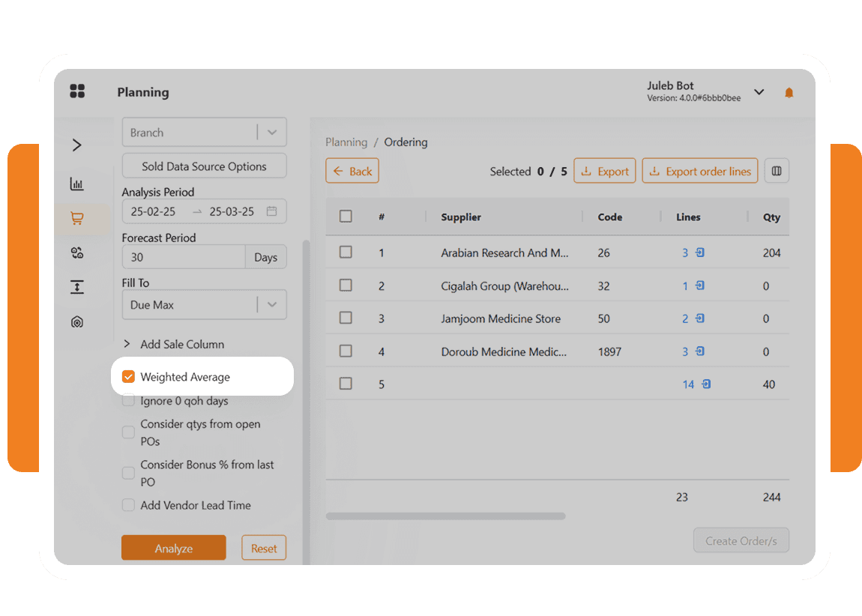Expand the sidebar with the arrow
Image resolution: width=862 pixels, height=616 pixels.
[76, 145]
